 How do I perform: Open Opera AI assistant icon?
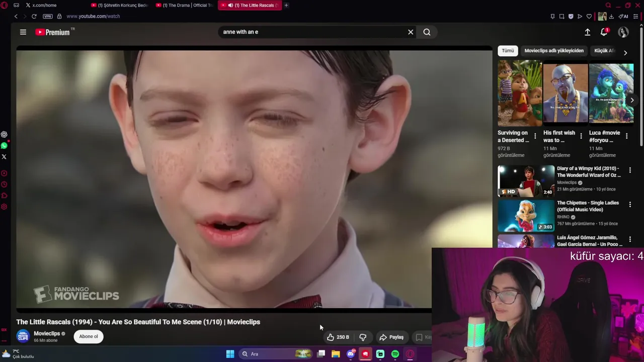click(623, 16)
